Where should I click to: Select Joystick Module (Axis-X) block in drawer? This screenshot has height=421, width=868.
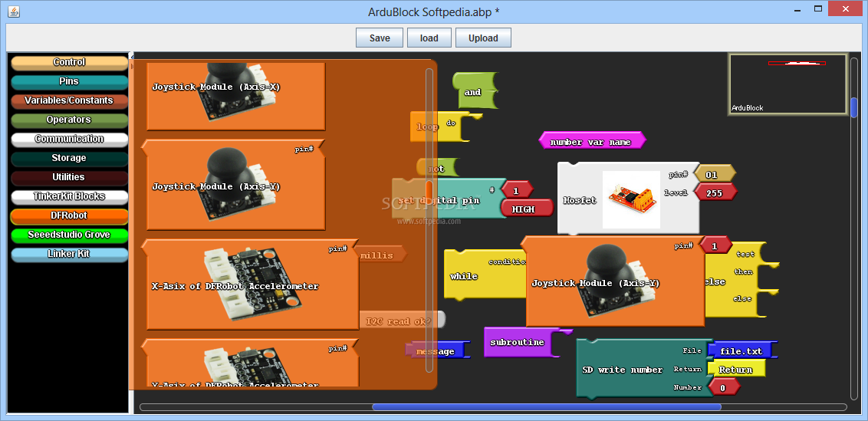pos(236,95)
